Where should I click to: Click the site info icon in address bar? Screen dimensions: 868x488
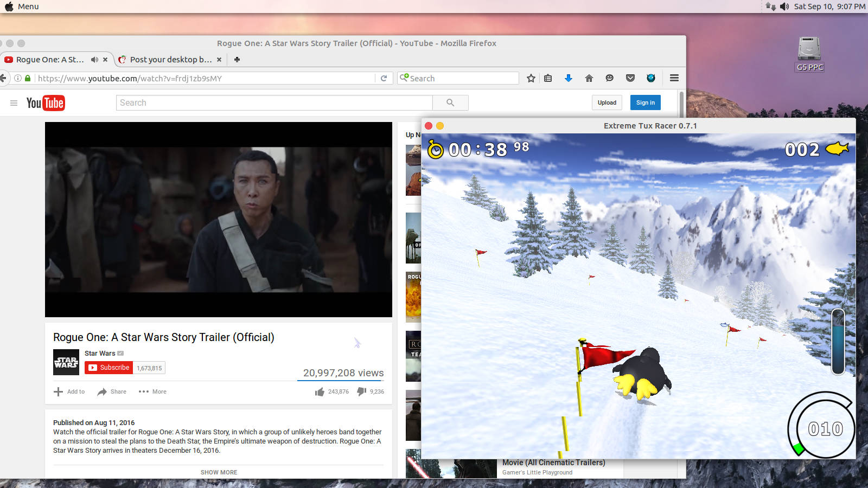[x=18, y=78]
